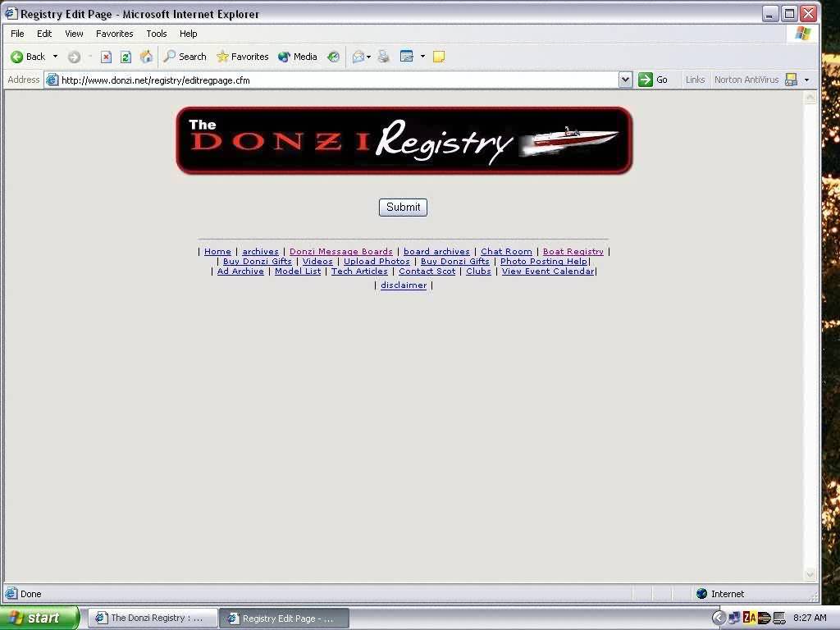Screen dimensions: 840x630
Task: Stop loading the page with the red X icon
Action: [x=106, y=57]
